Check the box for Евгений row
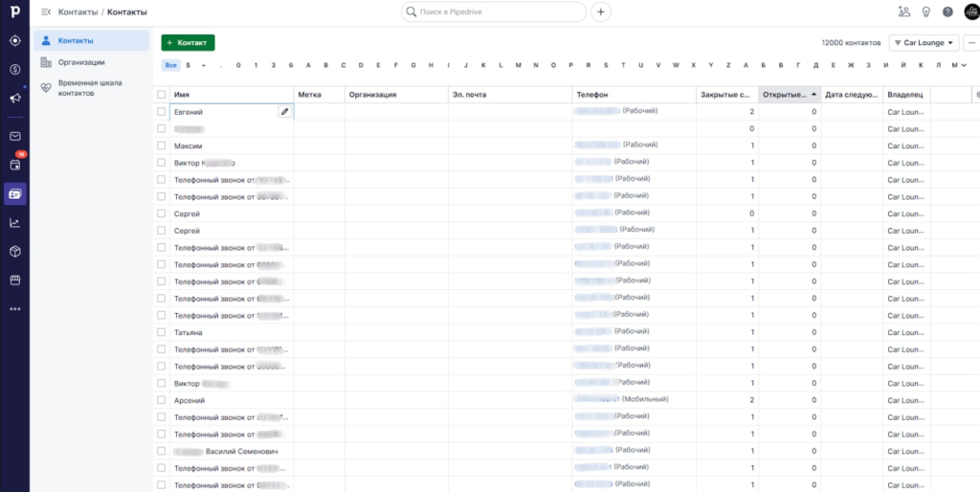Screen dimensions: 980x492 (161, 111)
